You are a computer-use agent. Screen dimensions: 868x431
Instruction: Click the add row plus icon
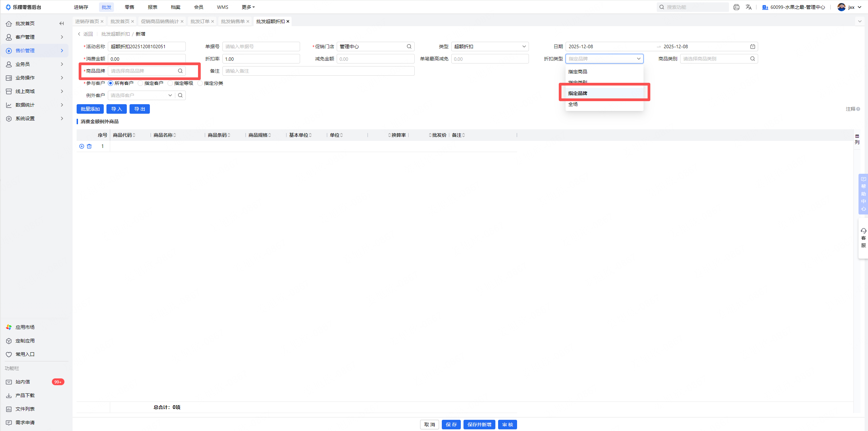(82, 146)
